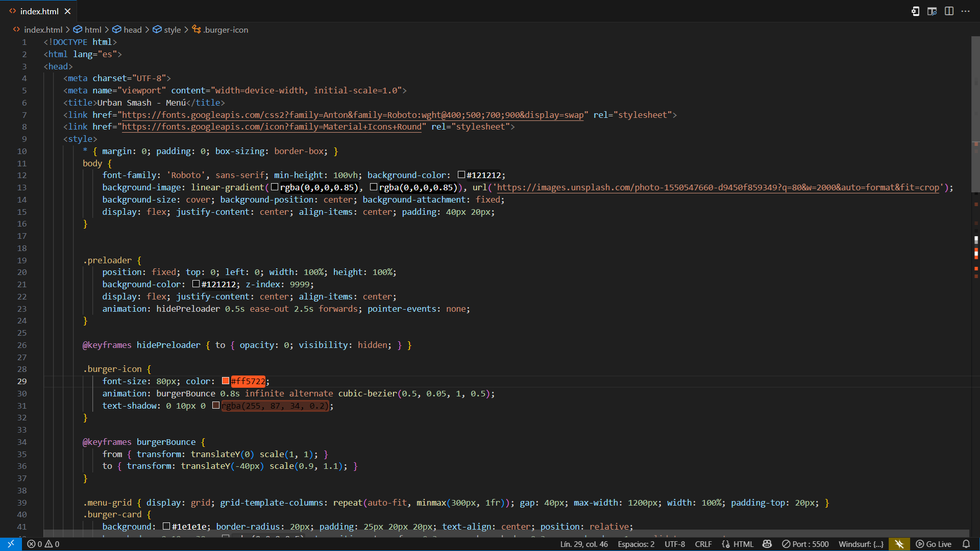This screenshot has width=980, height=551.
Task: Toggle the Port : 5500 status item
Action: pos(805,544)
